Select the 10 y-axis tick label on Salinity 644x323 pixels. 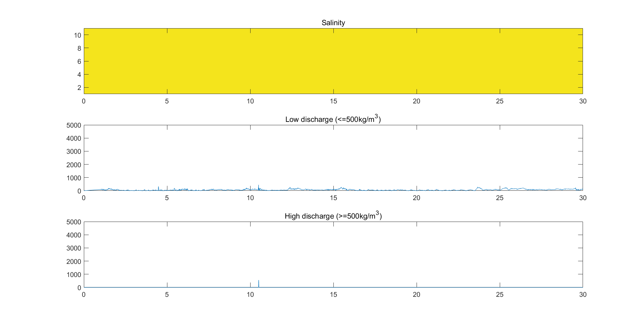coord(77,35)
